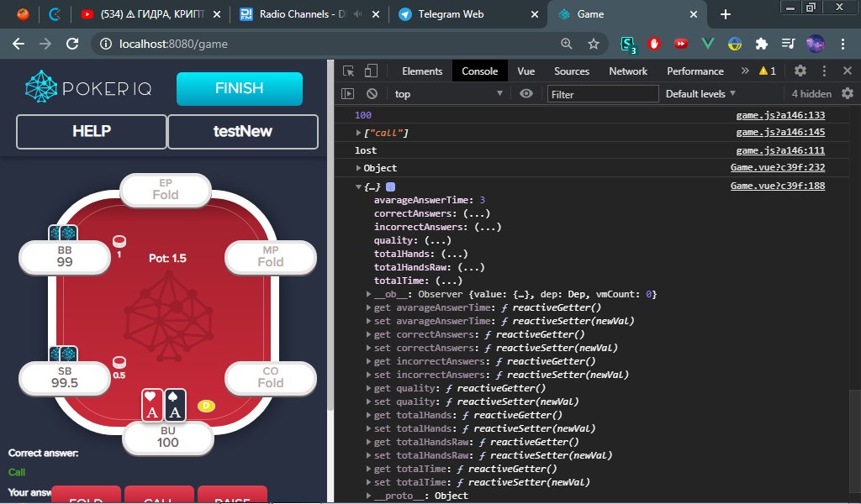The height and width of the screenshot is (504, 861).
Task: Open DevTools three-dot customize menu
Action: 824,71
